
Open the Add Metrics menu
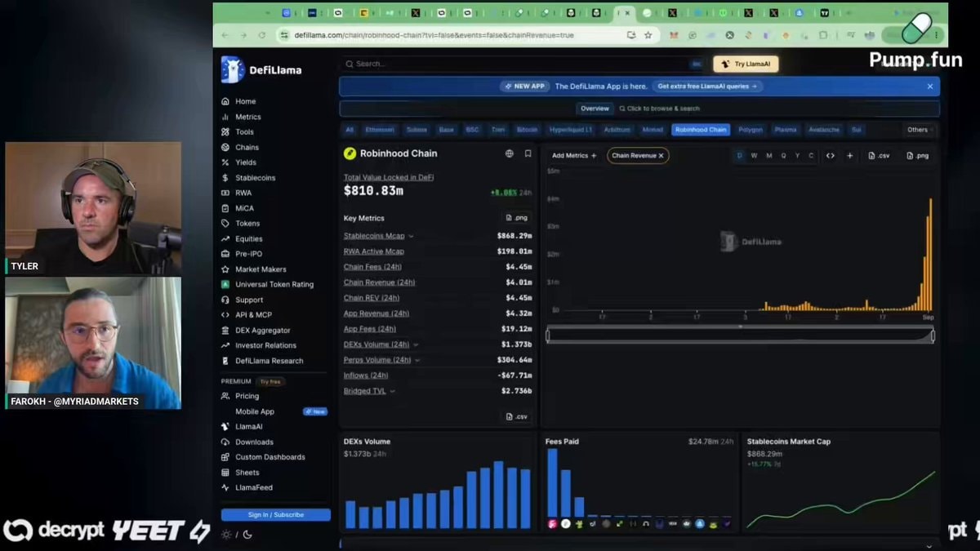pos(574,155)
